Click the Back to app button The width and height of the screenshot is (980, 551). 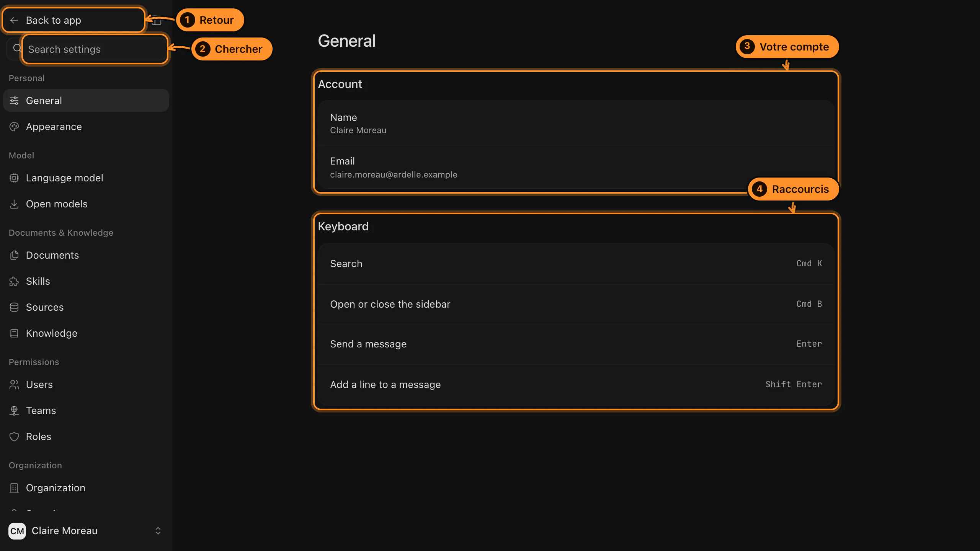73,20
